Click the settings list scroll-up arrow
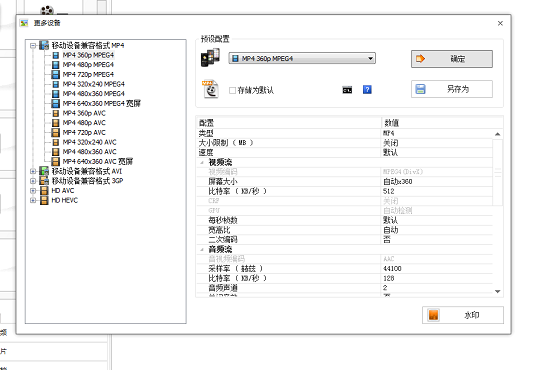The height and width of the screenshot is (370, 550). (497, 134)
